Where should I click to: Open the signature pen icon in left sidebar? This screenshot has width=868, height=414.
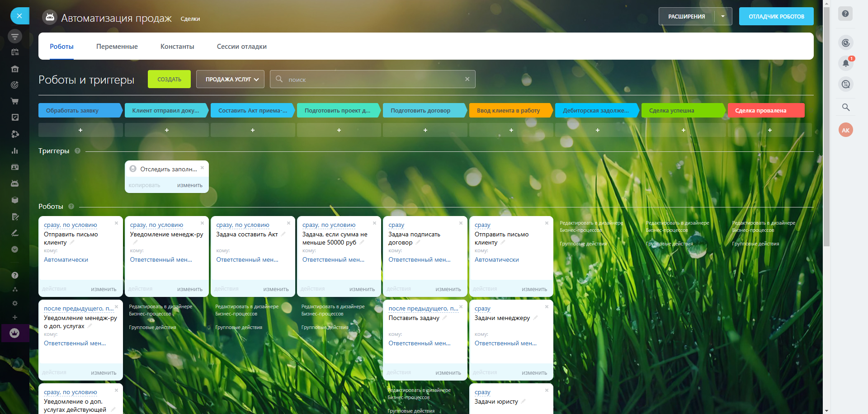tap(15, 233)
